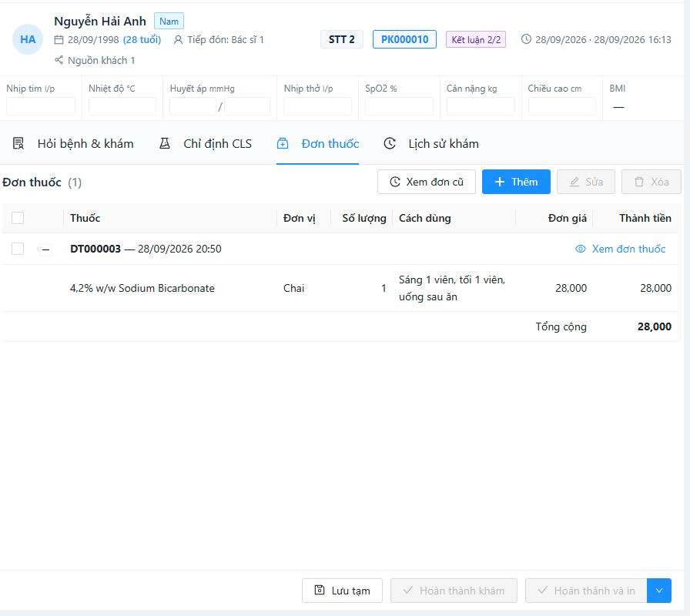The image size is (690, 616).
Task: Click the share icon near Nguồn khách 1
Action: (59, 60)
